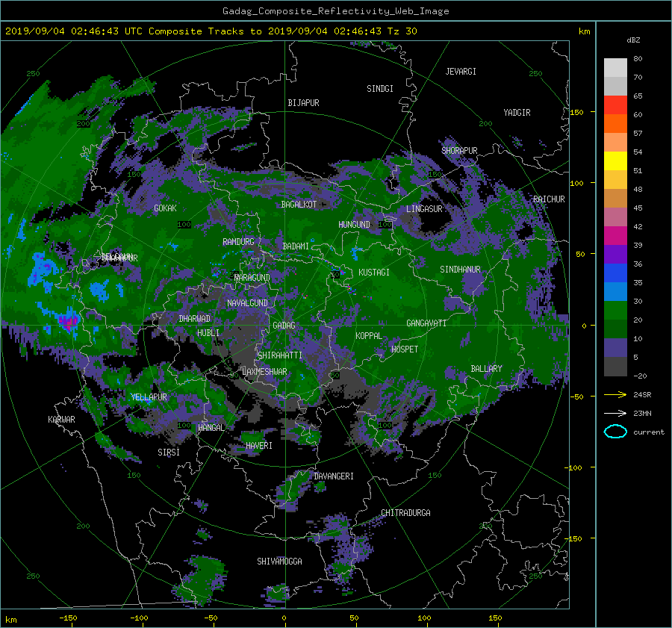Click the SINDHANUR city label
672x628 pixels.
(460, 270)
